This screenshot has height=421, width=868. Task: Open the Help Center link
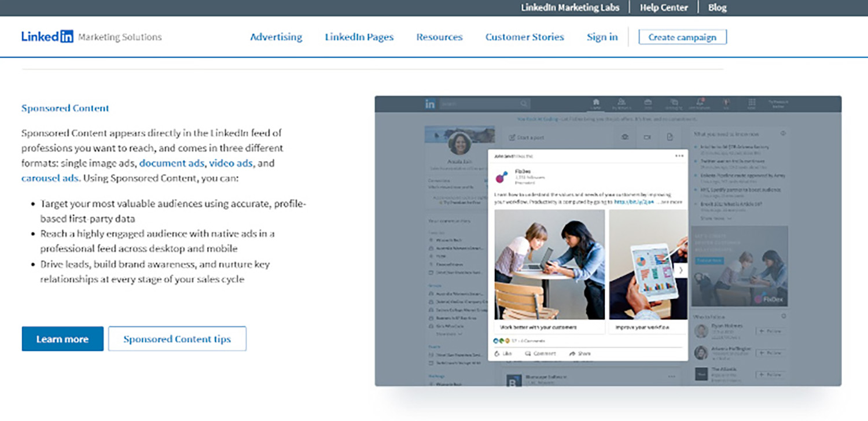[664, 8]
